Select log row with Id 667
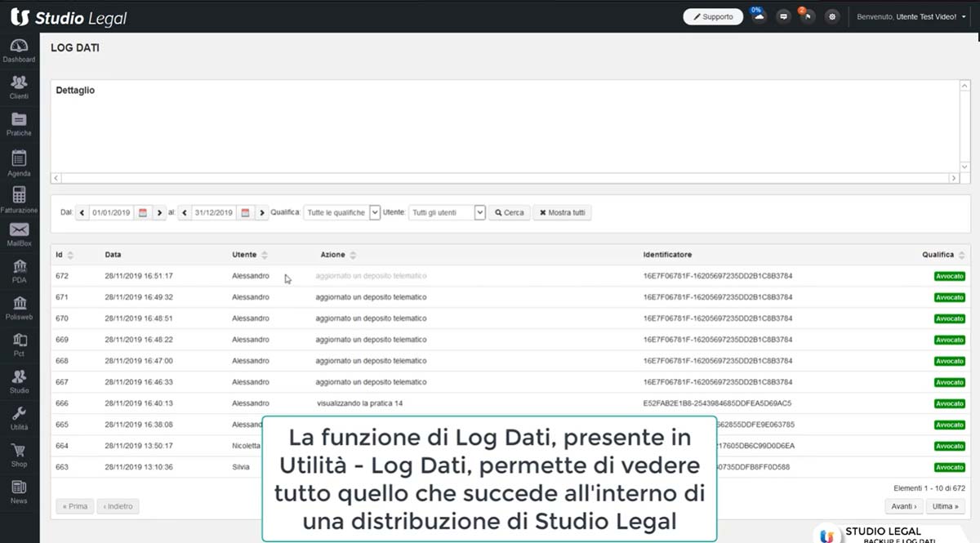980x543 pixels. [x=510, y=382]
